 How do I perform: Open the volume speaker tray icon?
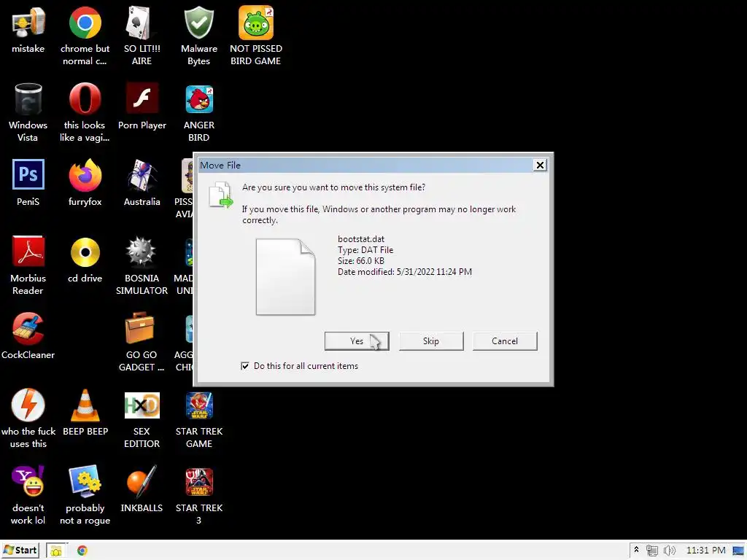670,551
